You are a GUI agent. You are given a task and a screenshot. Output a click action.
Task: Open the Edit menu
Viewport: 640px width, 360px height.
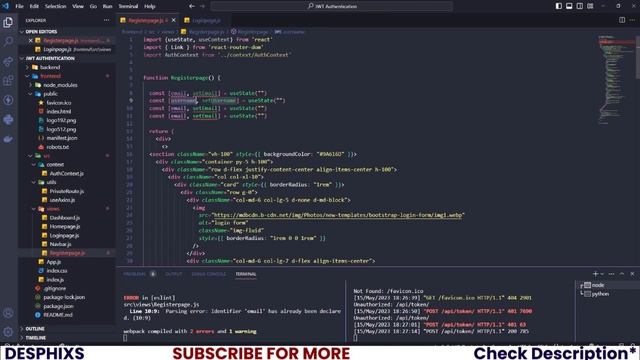(34, 6)
